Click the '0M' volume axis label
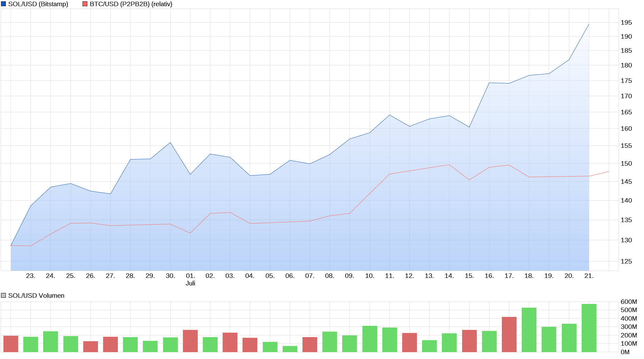The image size is (644, 359). point(625,352)
